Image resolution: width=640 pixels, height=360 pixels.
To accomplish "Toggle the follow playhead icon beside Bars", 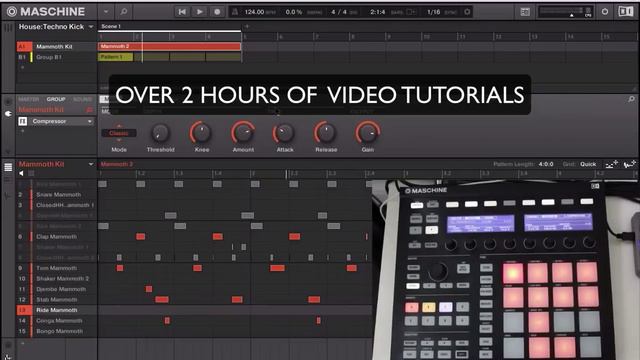I will click(411, 12).
